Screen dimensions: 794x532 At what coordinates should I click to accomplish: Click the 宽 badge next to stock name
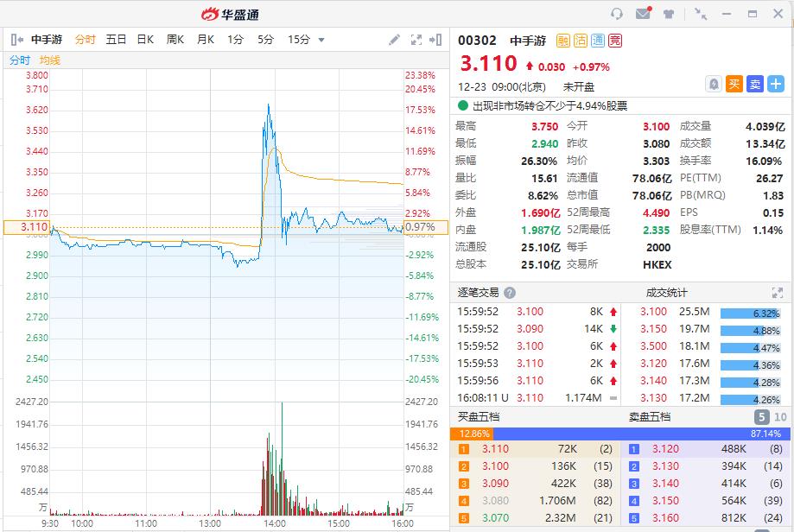pyautogui.click(x=615, y=41)
